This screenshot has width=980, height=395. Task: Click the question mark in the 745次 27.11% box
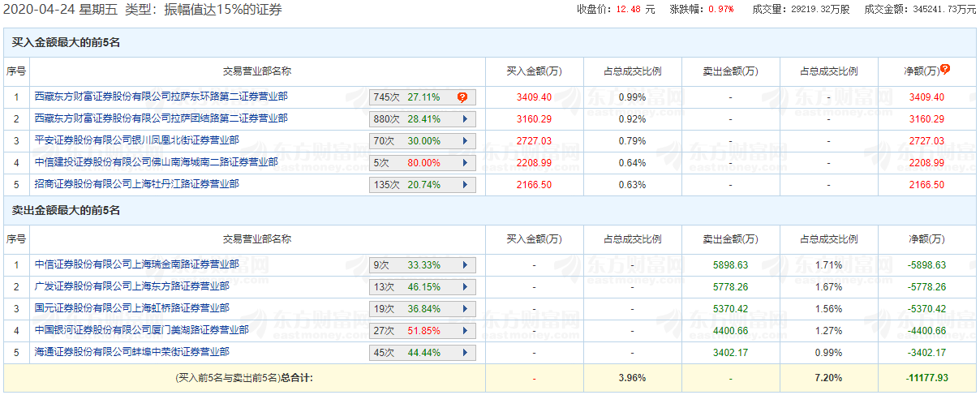pos(462,97)
